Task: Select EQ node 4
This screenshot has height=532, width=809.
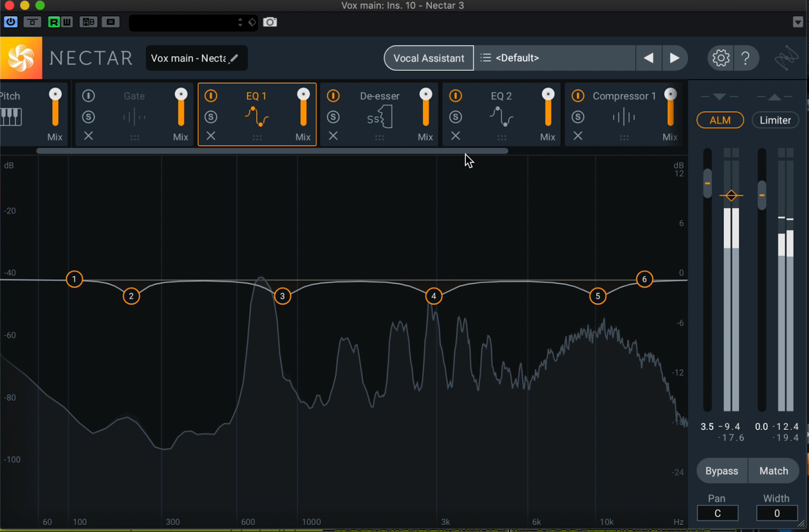Action: [x=433, y=296]
